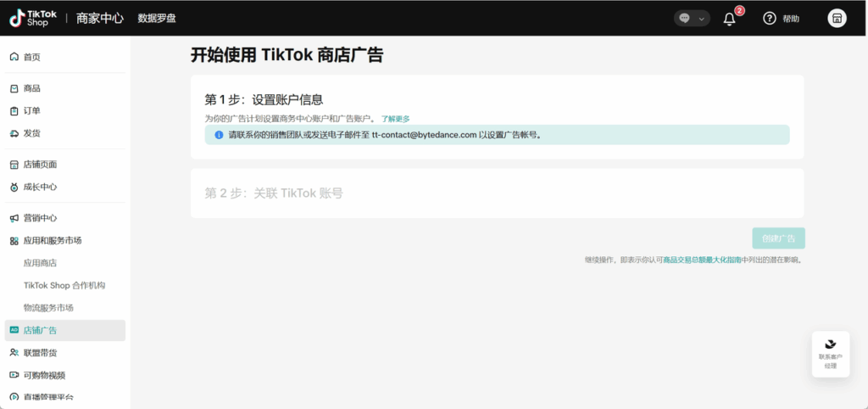The image size is (868, 409).
Task: Click the 订单 clipboard icon
Action: pyautogui.click(x=14, y=110)
